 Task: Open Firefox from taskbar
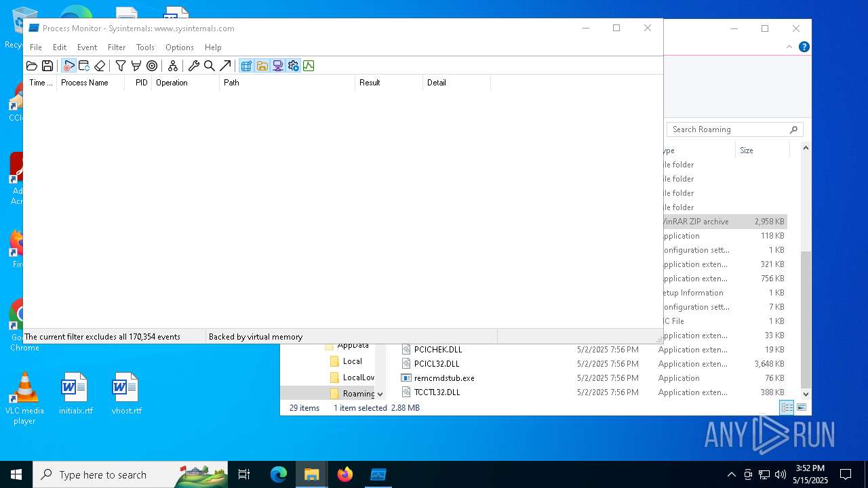point(345,474)
